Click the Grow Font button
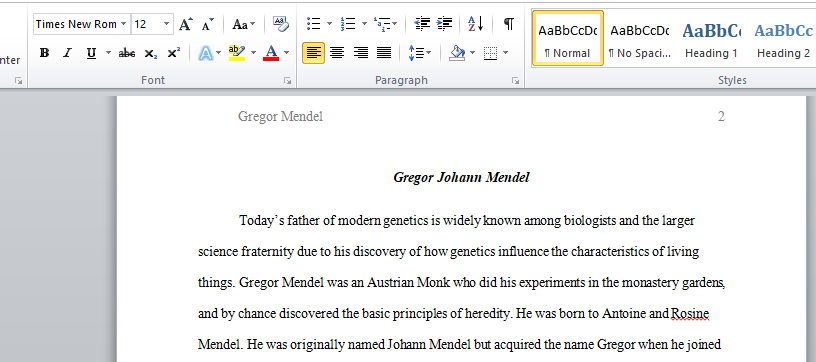816x362 pixels. pyautogui.click(x=186, y=24)
